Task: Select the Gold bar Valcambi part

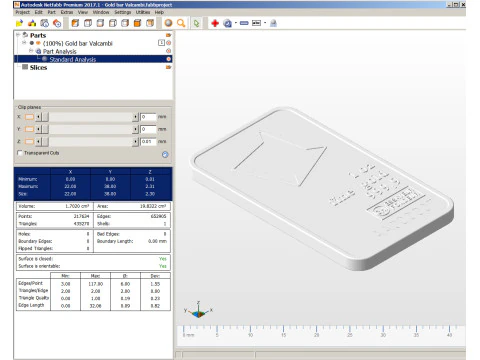Action: 78,43
